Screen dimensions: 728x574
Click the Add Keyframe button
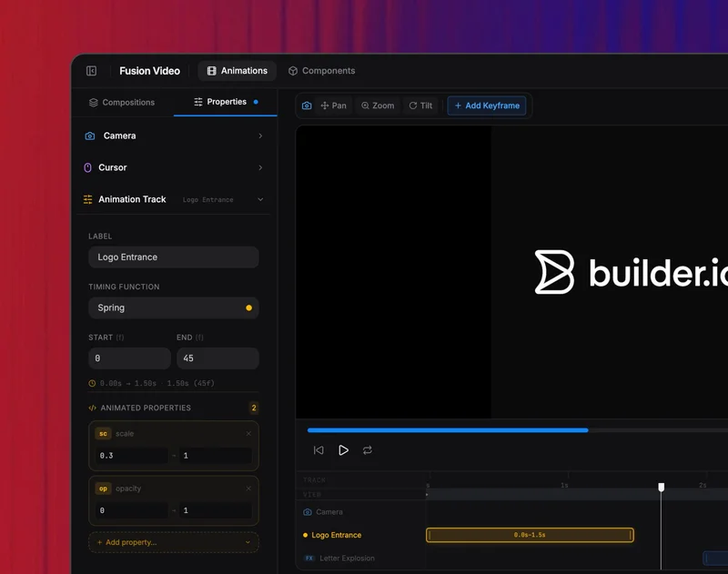[487, 106]
